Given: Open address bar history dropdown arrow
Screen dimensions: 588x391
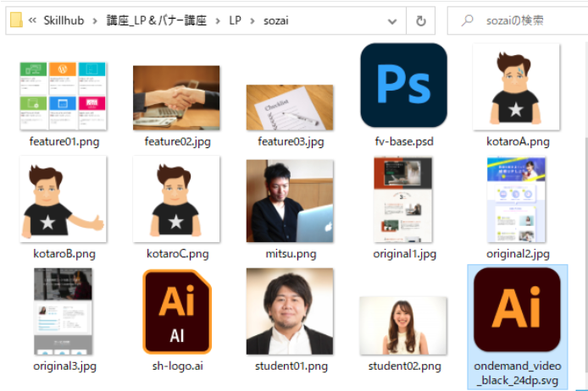Looking at the screenshot, I should [x=392, y=21].
